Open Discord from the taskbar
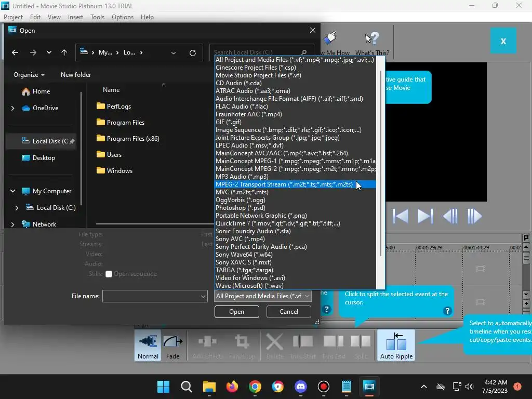532x399 pixels. tap(301, 387)
